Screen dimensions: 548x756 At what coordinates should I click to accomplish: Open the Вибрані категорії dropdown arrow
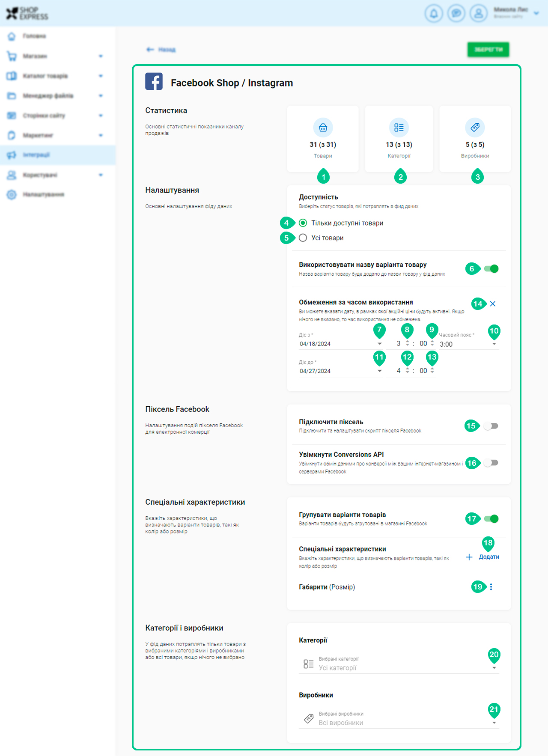[x=494, y=668]
